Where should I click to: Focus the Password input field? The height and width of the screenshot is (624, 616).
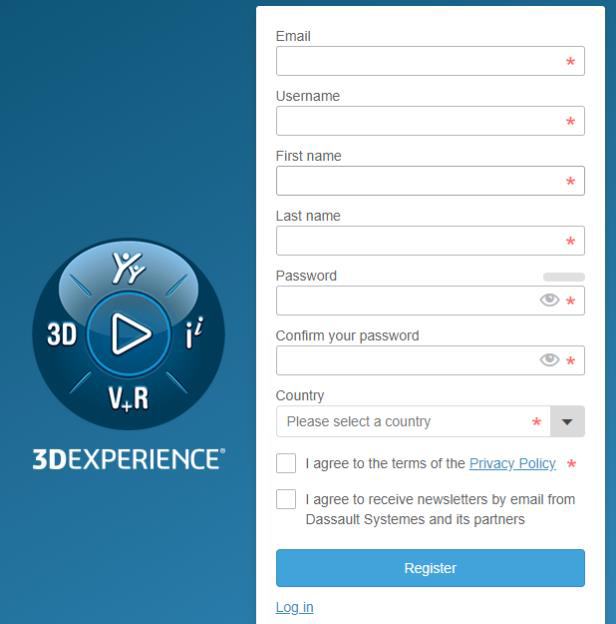click(430, 300)
